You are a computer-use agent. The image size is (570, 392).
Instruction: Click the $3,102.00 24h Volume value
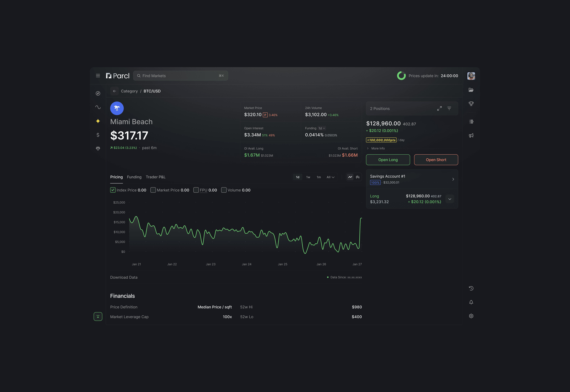click(316, 115)
